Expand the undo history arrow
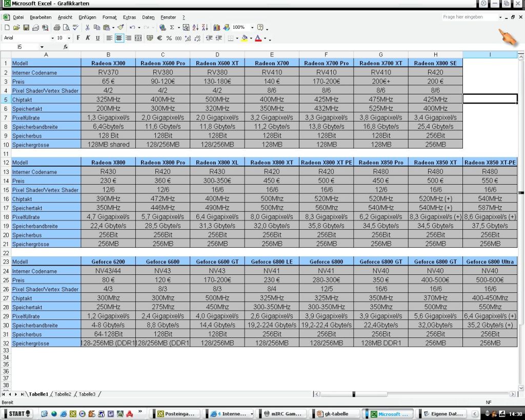The height and width of the screenshot is (420, 525). point(139,28)
